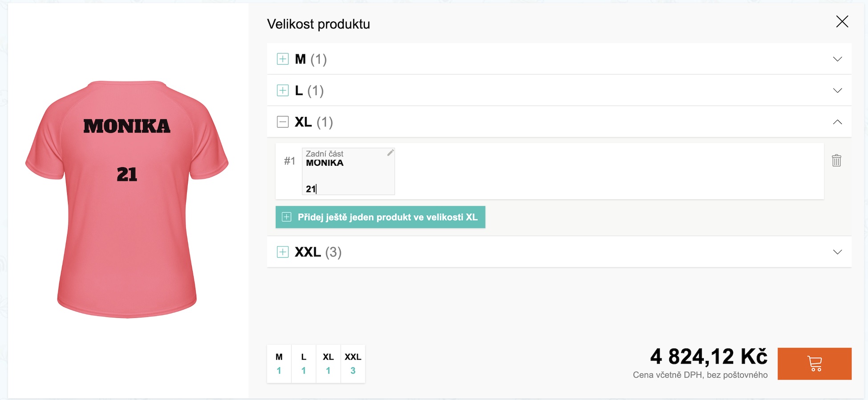Viewport: 868px width, 400px height.
Task: Collapse the XL size row chevron
Action: coord(837,122)
